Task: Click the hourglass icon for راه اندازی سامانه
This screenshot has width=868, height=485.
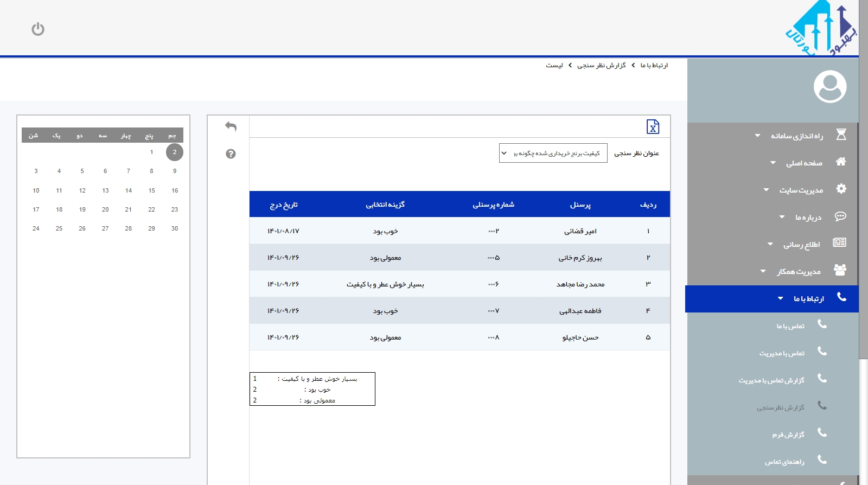Action: pyautogui.click(x=841, y=135)
